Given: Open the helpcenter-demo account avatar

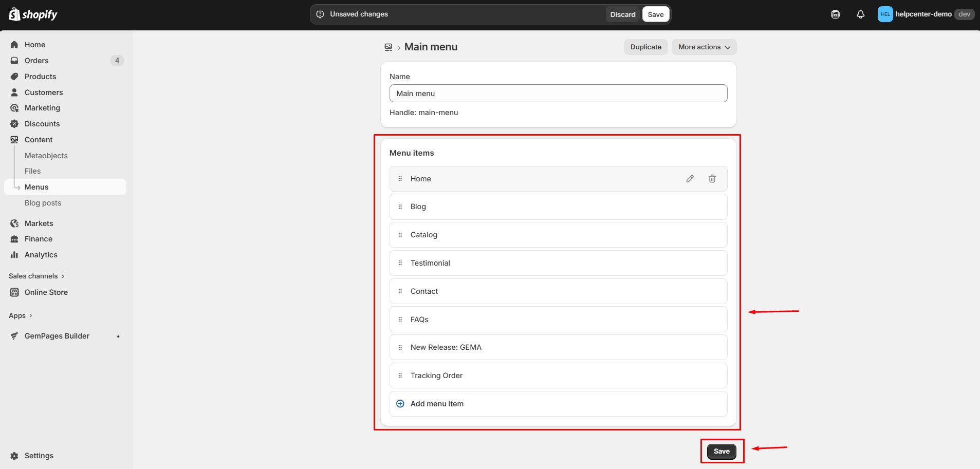Looking at the screenshot, I should point(885,14).
